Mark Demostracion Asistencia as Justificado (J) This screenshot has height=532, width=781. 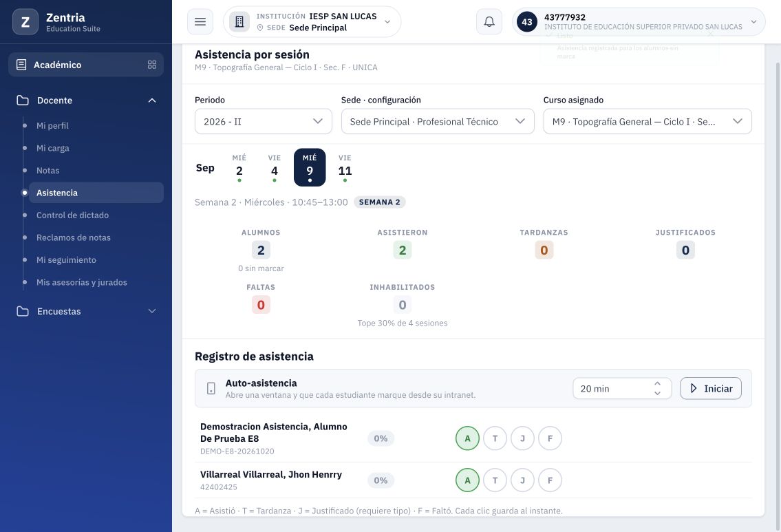pyautogui.click(x=522, y=438)
